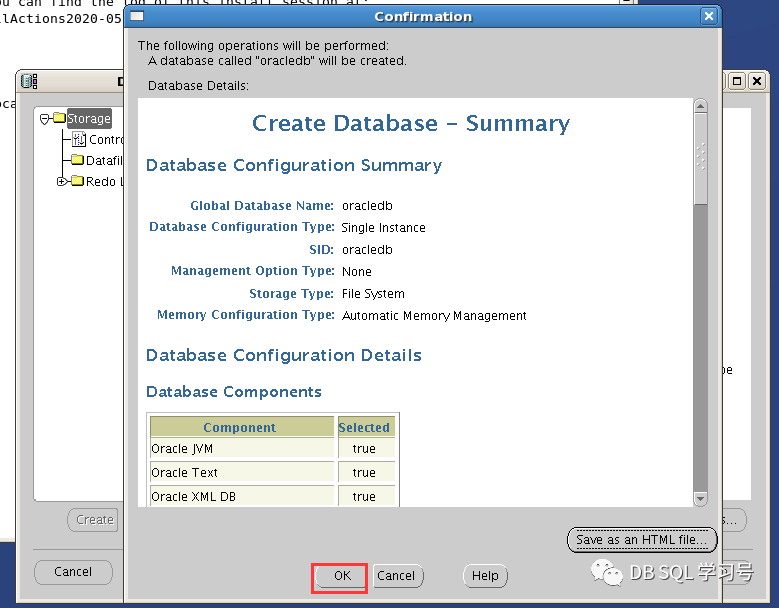Screen dimensions: 779x608
Task: Close the Confirmation dialog window
Action: tap(709, 16)
